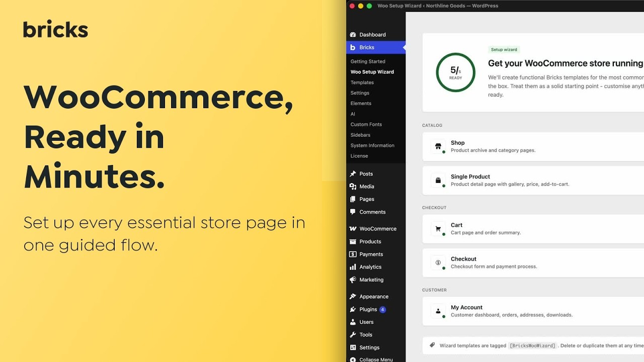Click the Bricks logo icon in the admin menu
Image resolution: width=644 pixels, height=362 pixels.
click(353, 47)
